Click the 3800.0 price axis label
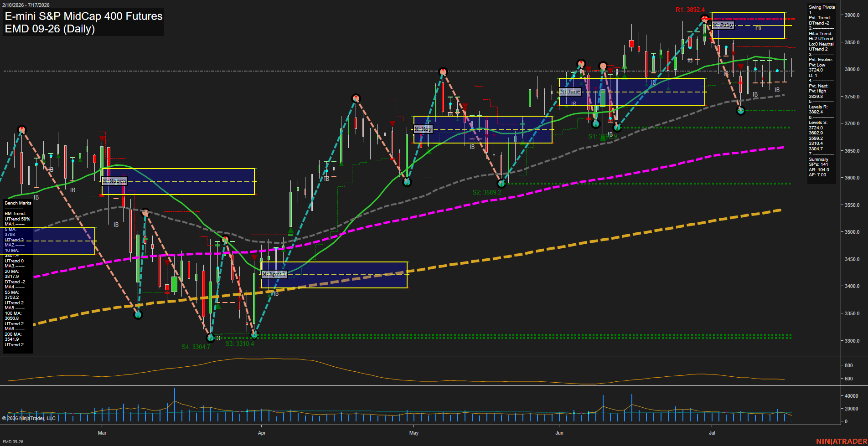Viewport: 868px width, 446px height. click(x=852, y=69)
